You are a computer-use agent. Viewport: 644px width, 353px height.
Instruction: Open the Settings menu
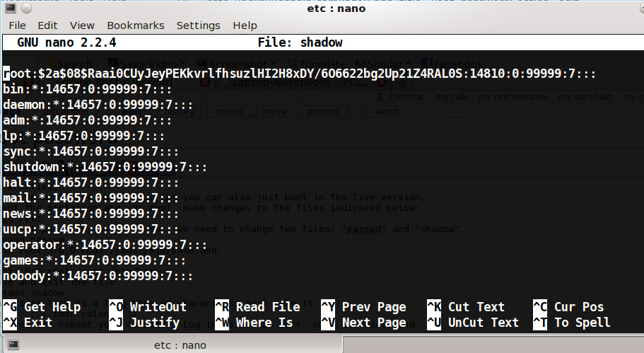[199, 25]
